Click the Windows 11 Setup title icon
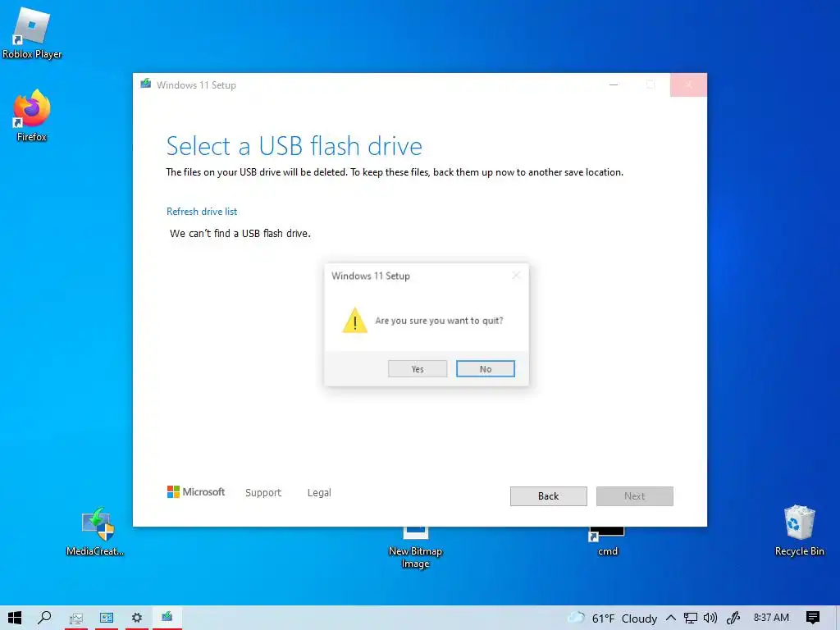Screen dimensions: 840x630 click(146, 84)
